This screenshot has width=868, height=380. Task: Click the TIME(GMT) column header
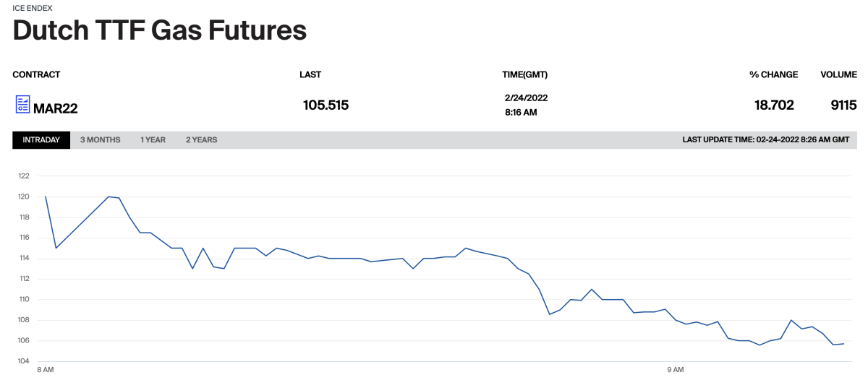pyautogui.click(x=529, y=74)
